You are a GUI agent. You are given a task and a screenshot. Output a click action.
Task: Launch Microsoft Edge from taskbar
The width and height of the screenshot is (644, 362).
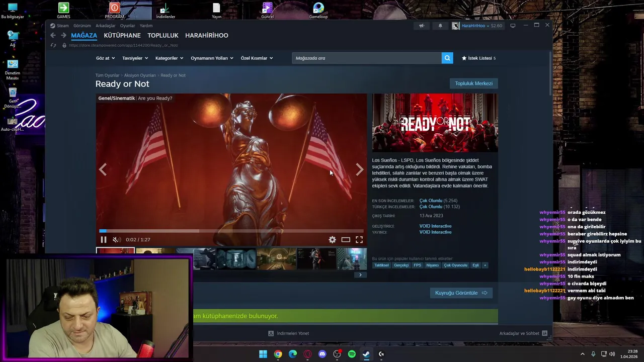[293, 354]
